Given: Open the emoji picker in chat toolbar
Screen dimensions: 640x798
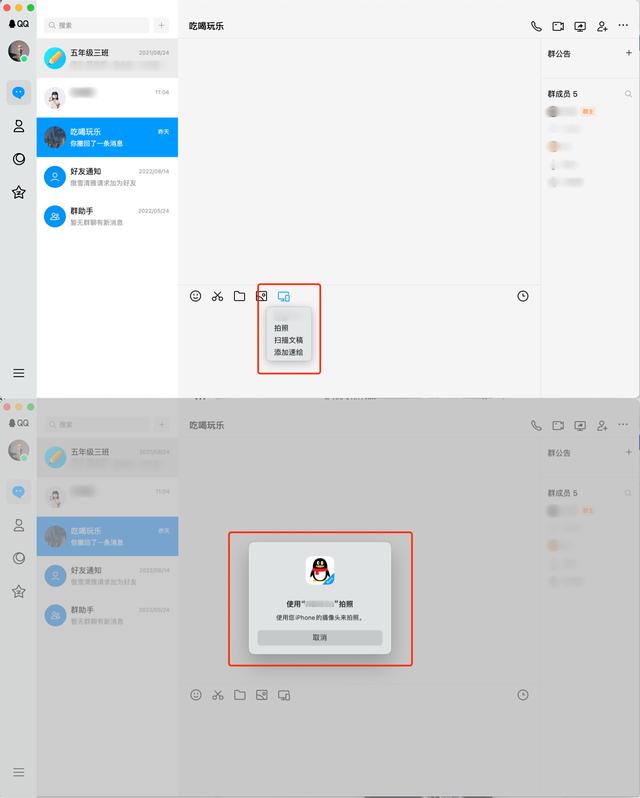Looking at the screenshot, I should (x=195, y=296).
